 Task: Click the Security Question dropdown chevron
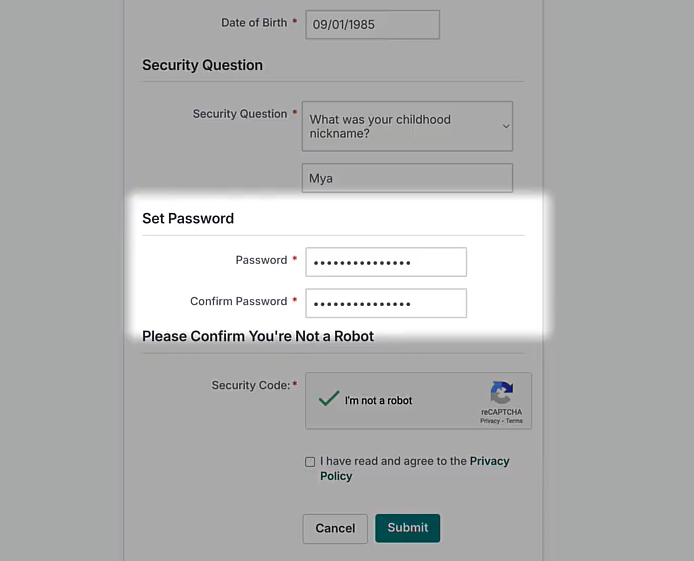pos(506,127)
